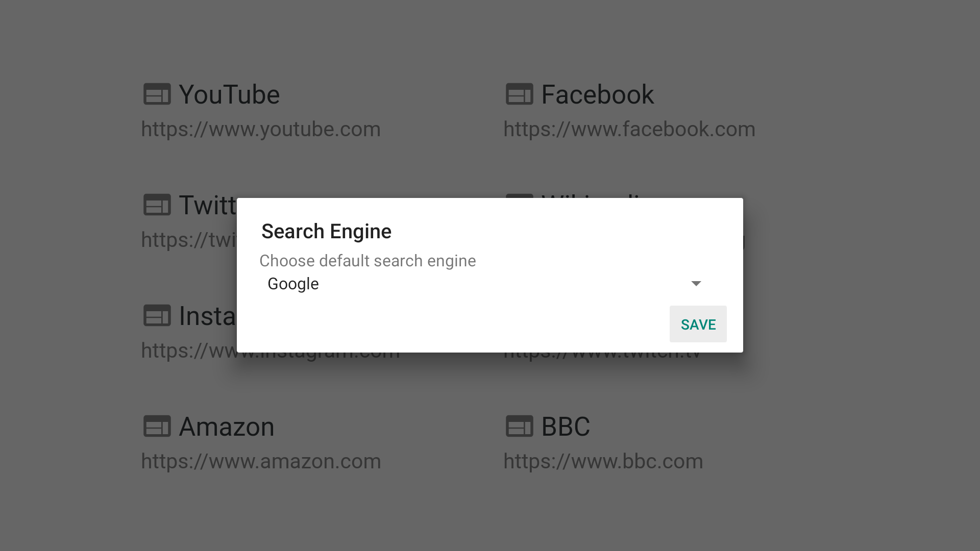Click the Facebook bookmark icon

coord(519,94)
